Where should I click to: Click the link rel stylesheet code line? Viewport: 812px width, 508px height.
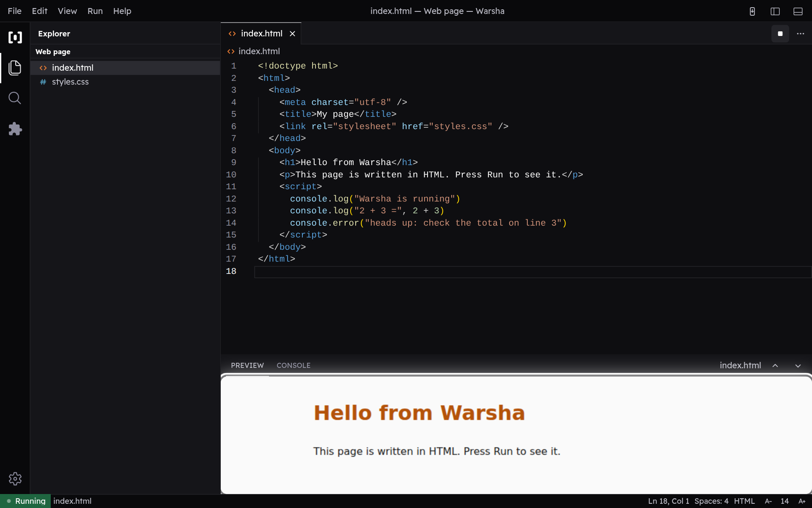point(394,127)
